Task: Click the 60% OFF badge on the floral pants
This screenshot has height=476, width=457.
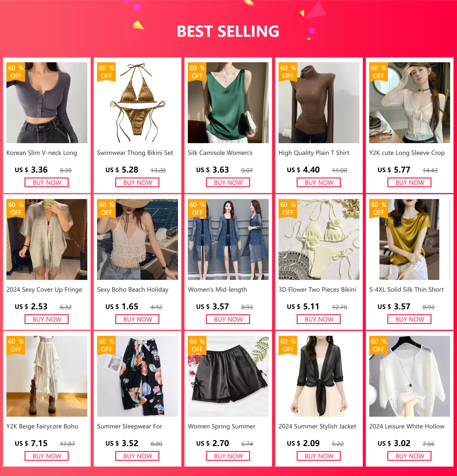Action: [106, 345]
